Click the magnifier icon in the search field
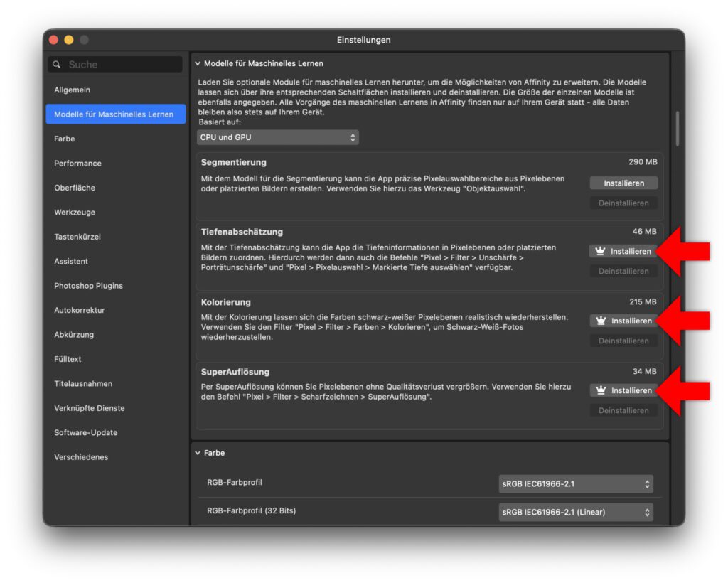 pyautogui.click(x=57, y=64)
